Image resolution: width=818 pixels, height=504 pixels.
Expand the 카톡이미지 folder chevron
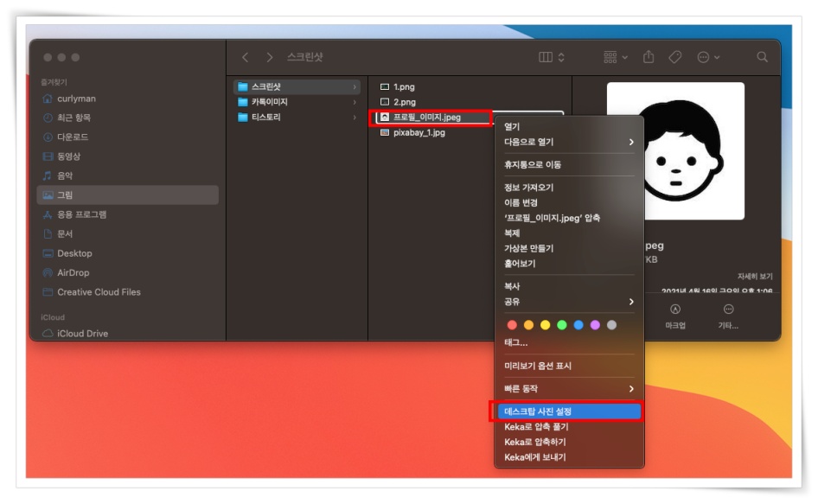pyautogui.click(x=355, y=102)
